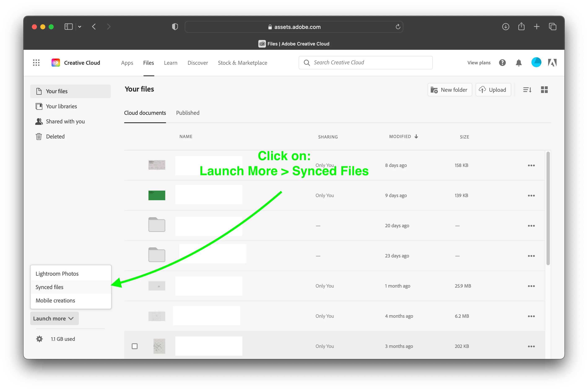This screenshot has width=588, height=390.
Task: Click the notifications bell icon
Action: click(519, 63)
